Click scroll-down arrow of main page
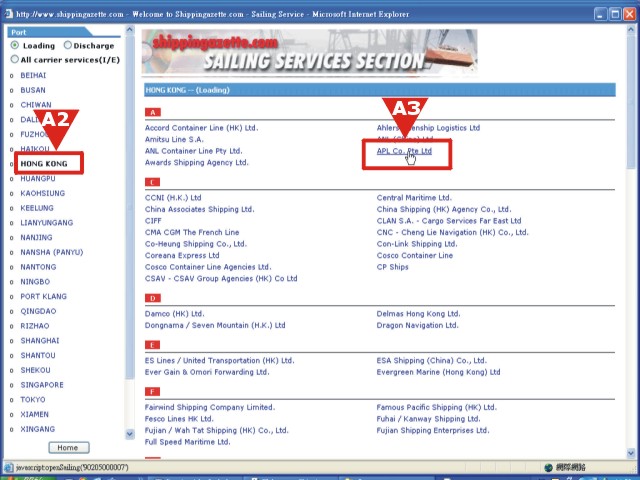The image size is (640, 480). point(631,453)
